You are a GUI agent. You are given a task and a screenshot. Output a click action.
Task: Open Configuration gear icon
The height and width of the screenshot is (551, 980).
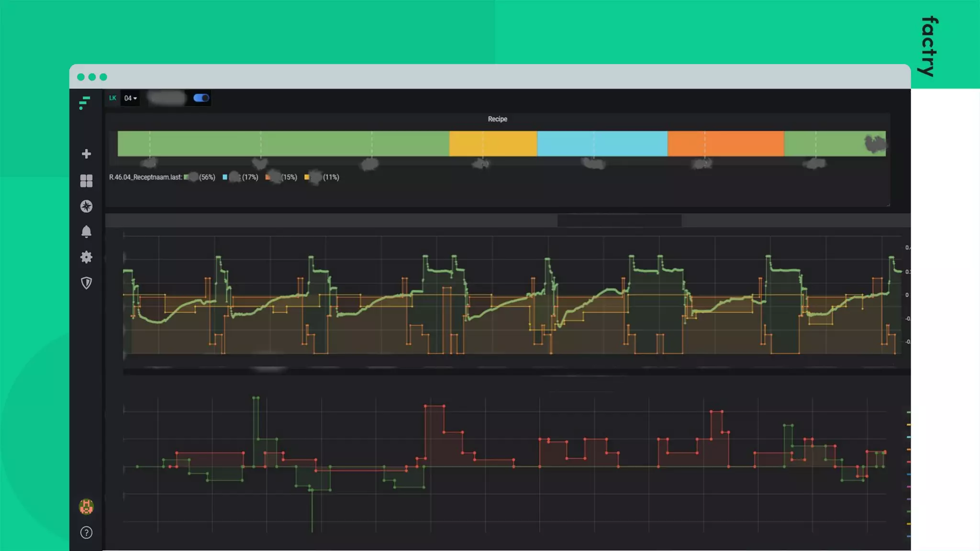86,257
